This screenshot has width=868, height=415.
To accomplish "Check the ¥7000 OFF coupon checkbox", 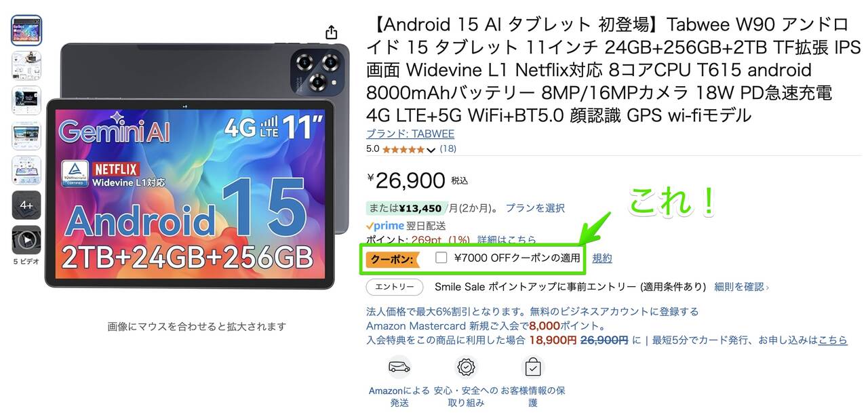I will click(441, 258).
